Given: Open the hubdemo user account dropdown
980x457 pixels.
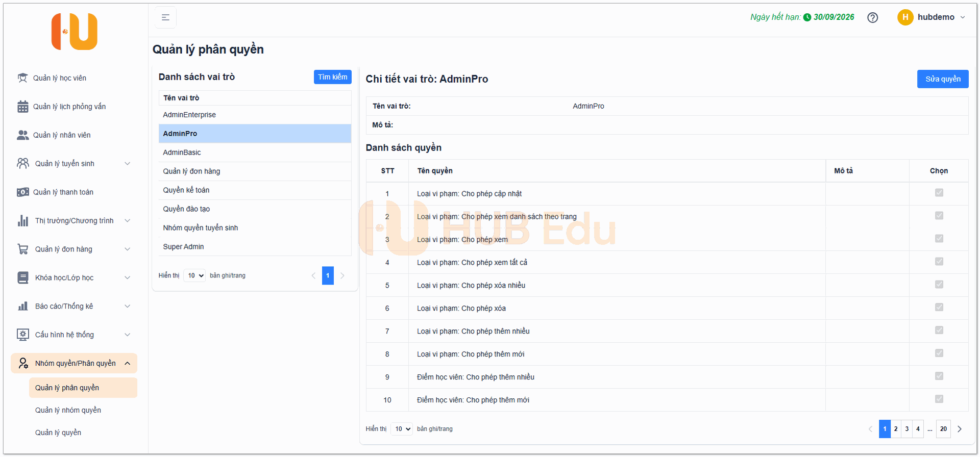Looking at the screenshot, I should 932,17.
